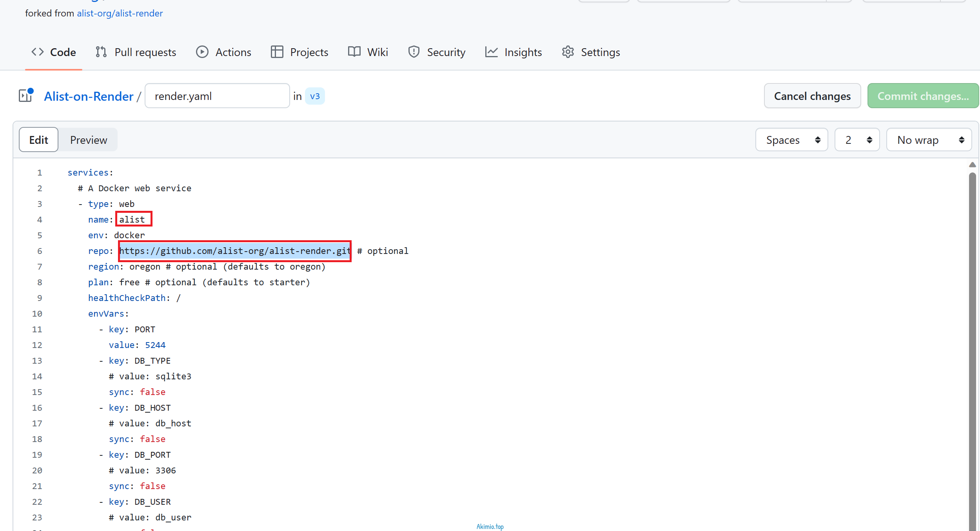Click the v3 branch badge
980x531 pixels.
tap(314, 96)
